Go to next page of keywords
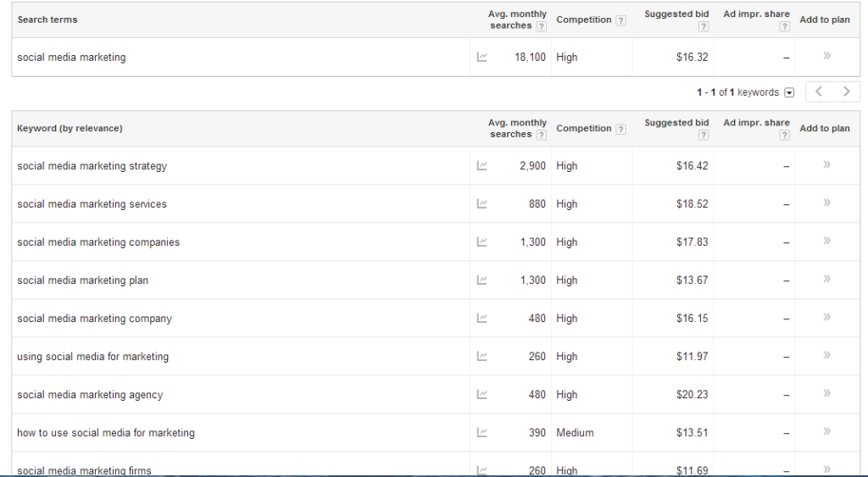Viewport: 868px width, 477px height. [847, 92]
